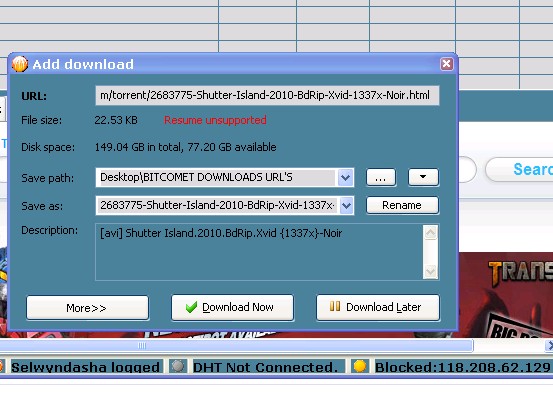Browse for folder with the ... button

(381, 177)
